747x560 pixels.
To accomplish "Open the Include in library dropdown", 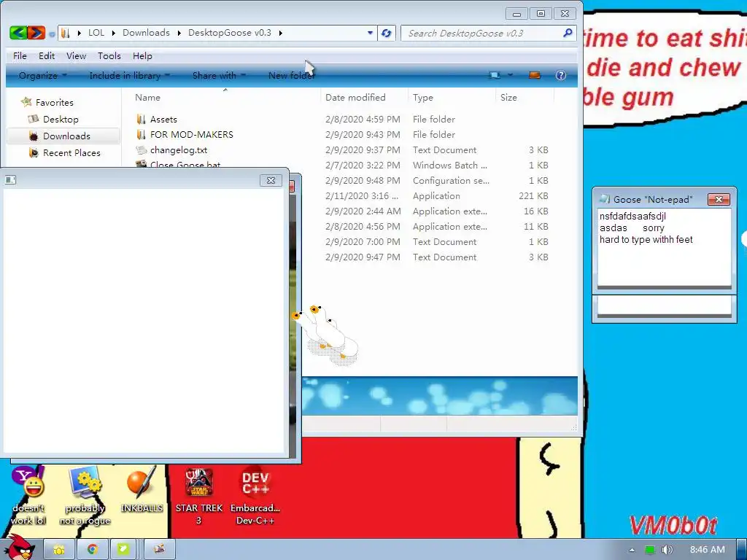I will pyautogui.click(x=130, y=75).
